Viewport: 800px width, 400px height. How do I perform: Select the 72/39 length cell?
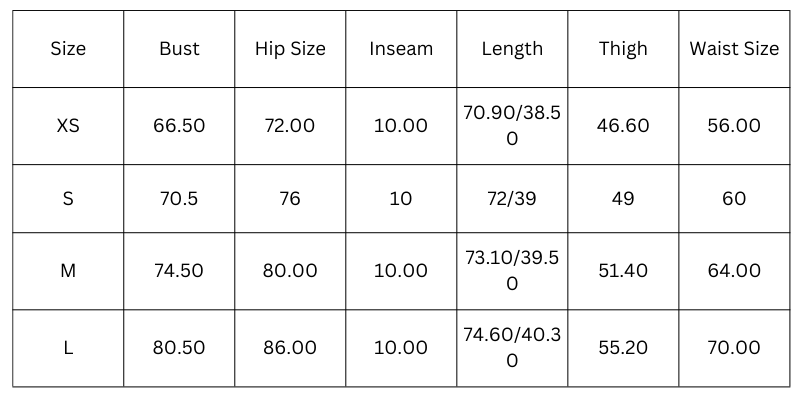(512, 199)
